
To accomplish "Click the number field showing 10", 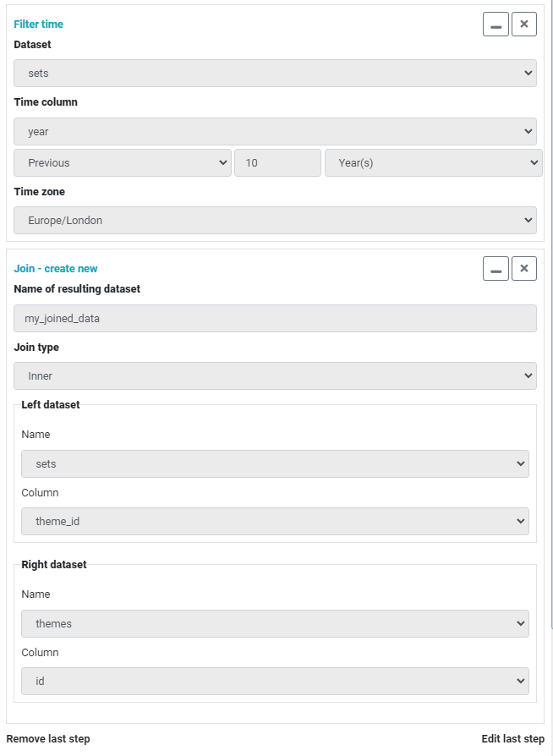I will (x=277, y=163).
